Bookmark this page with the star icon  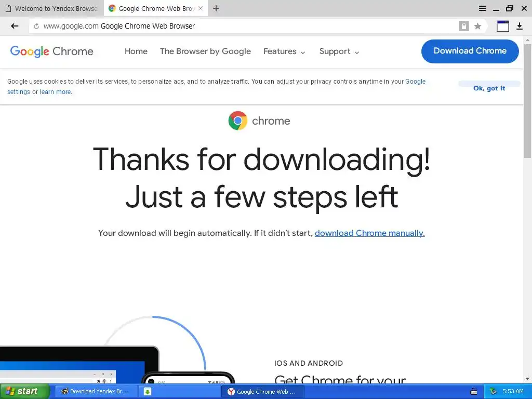[x=477, y=26]
